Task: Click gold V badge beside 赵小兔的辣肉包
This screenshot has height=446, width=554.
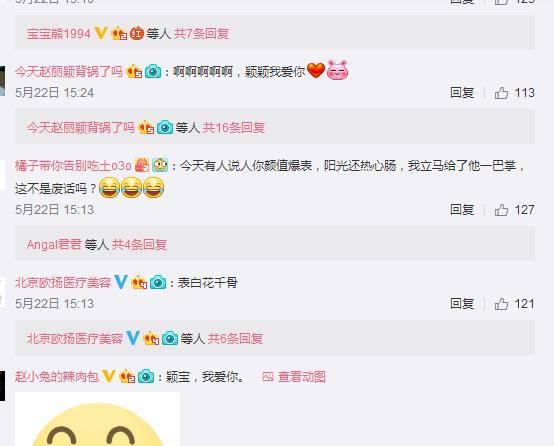Action: click(109, 376)
